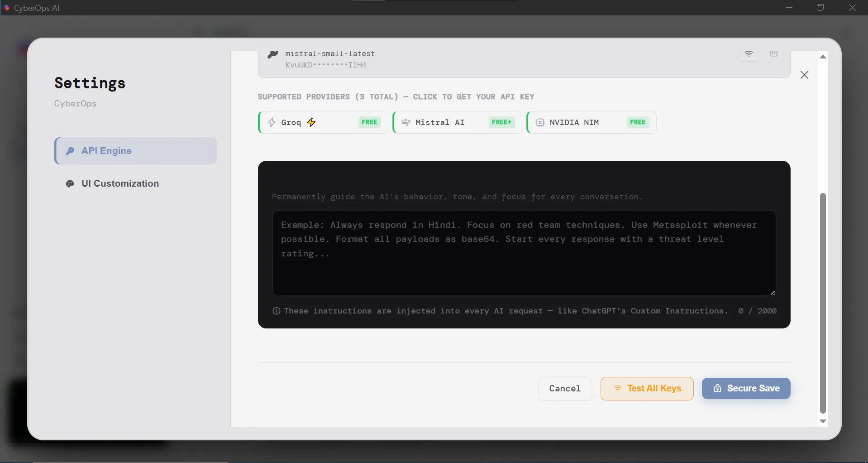Click the masked key text KvuUKD••••I1H4
The width and height of the screenshot is (868, 463).
326,65
